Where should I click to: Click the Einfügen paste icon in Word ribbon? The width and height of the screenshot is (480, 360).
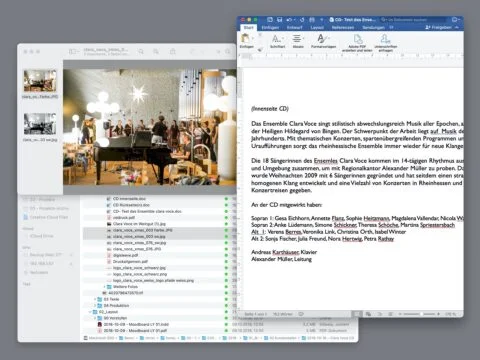click(x=246, y=38)
